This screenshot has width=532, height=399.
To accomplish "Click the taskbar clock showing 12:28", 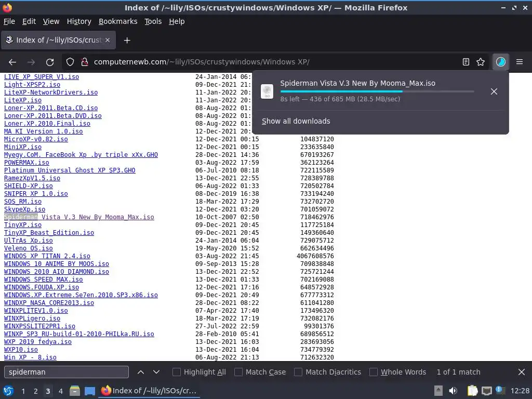I will pos(520,391).
